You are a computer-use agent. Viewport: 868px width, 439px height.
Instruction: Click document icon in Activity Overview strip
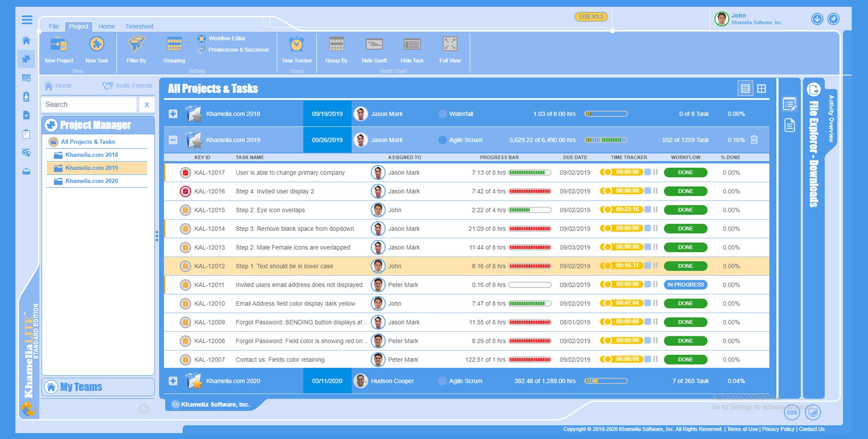click(x=789, y=125)
